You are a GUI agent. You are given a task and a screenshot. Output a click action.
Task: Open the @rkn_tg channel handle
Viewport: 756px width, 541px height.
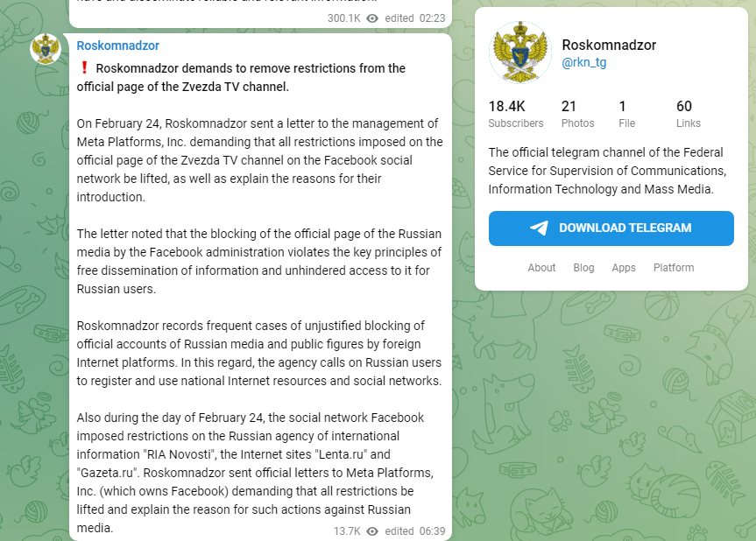pos(584,63)
